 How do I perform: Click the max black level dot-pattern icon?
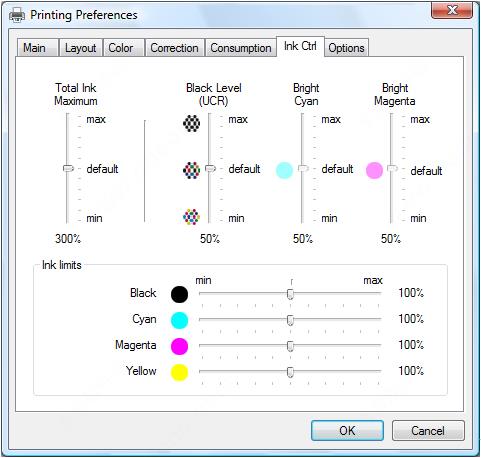(x=191, y=123)
